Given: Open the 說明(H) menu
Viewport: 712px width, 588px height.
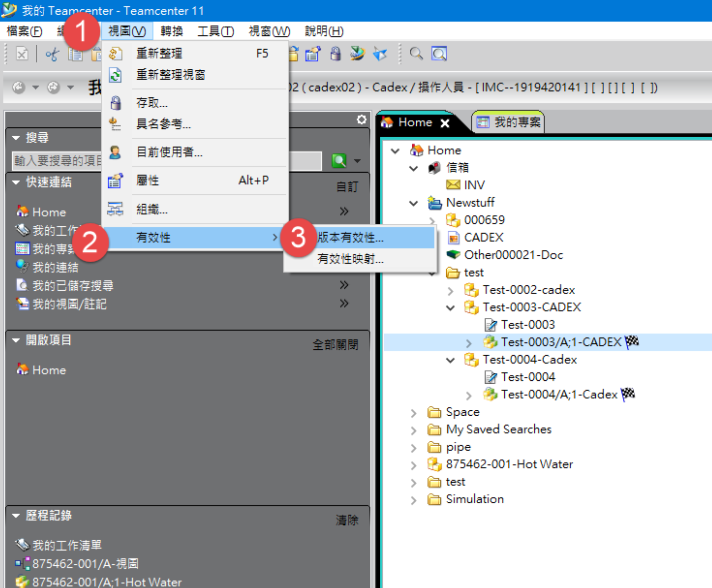Looking at the screenshot, I should coord(324,31).
